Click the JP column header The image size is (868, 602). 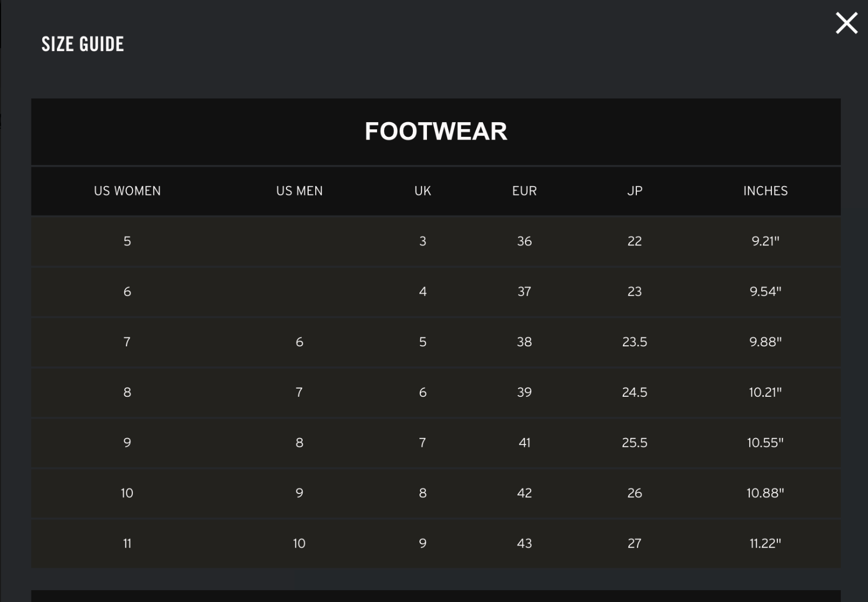pos(634,191)
